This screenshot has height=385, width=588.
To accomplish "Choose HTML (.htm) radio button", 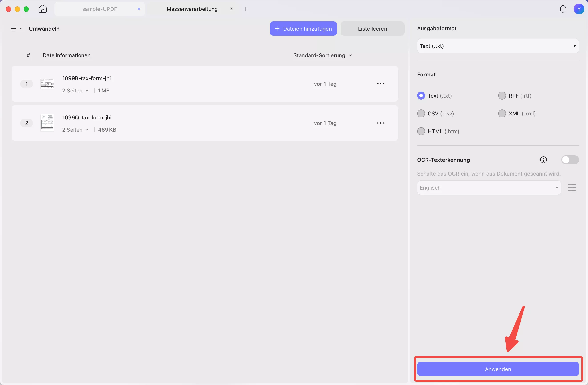I will [x=421, y=131].
